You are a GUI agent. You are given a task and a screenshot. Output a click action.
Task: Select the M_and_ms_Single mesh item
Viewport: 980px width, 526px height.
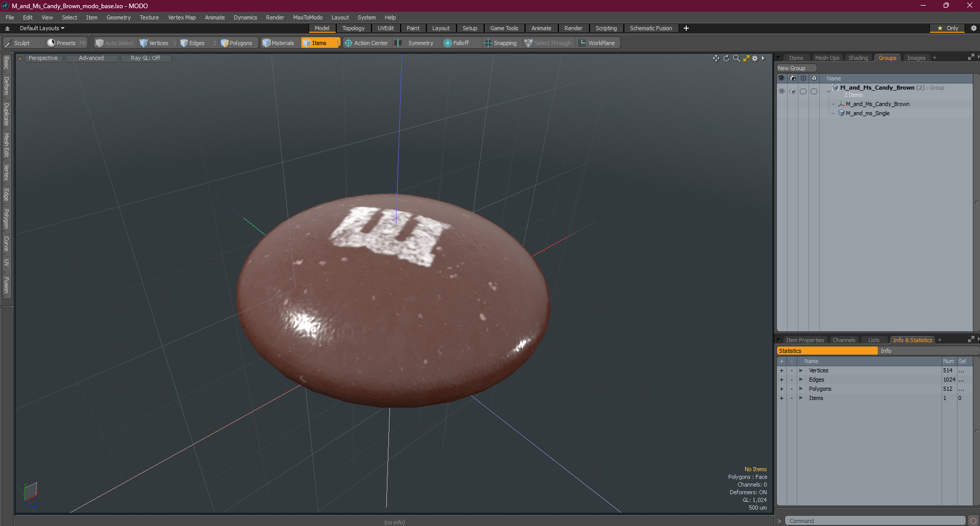(x=867, y=113)
